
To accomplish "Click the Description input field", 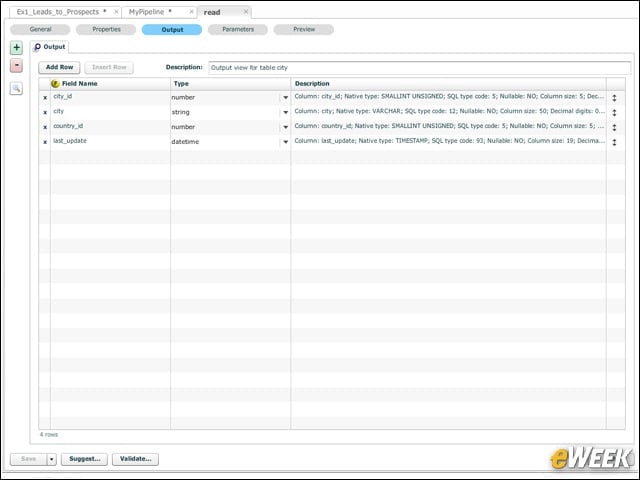I will (x=420, y=68).
